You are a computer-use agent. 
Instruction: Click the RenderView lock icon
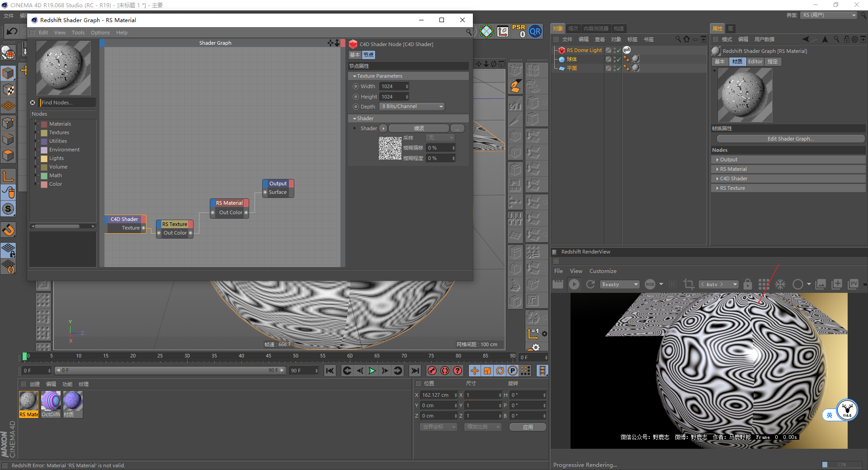click(748, 284)
